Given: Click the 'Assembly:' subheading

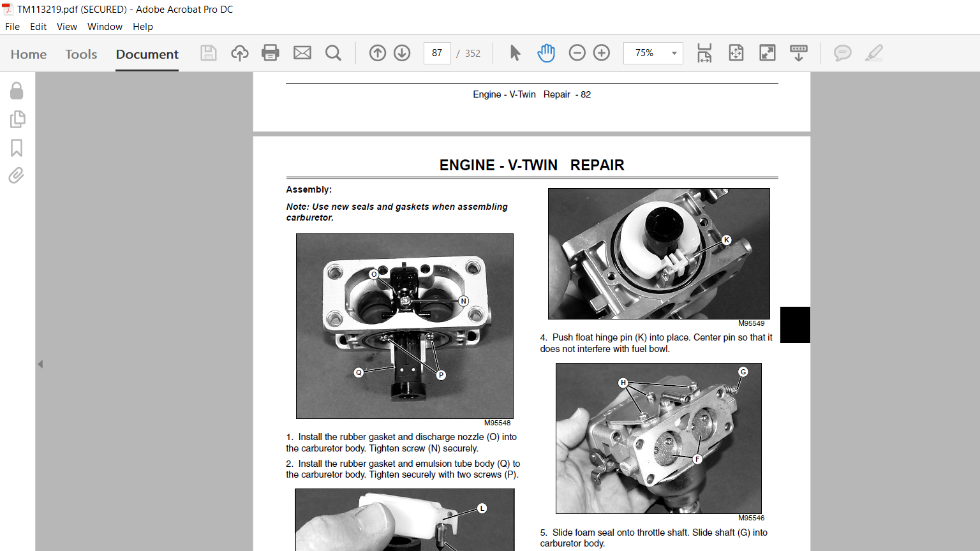Looking at the screenshot, I should [x=309, y=189].
